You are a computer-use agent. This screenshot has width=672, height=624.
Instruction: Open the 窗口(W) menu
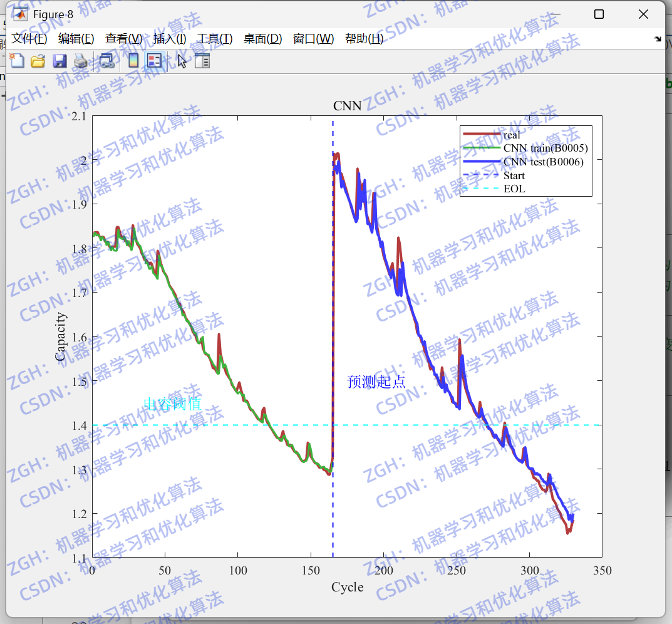pos(313,39)
